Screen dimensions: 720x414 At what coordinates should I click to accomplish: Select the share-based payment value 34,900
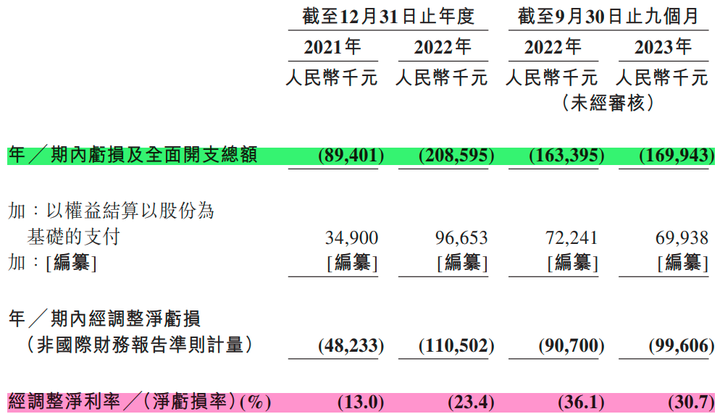pos(352,238)
